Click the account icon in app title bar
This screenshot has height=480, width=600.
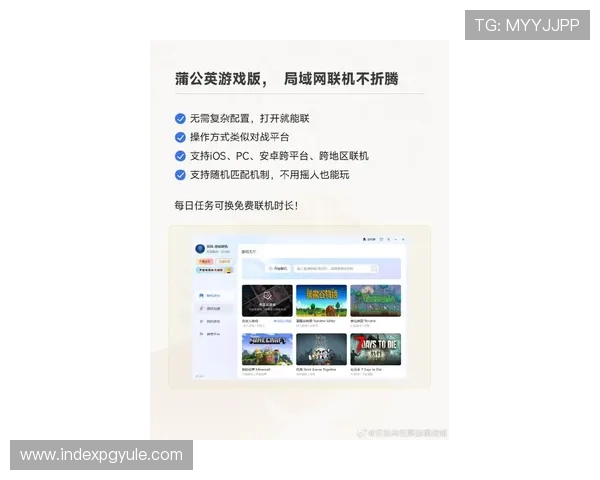(364, 239)
